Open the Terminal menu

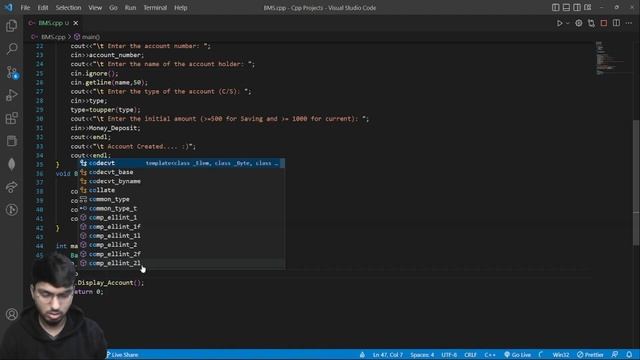tap(155, 7)
